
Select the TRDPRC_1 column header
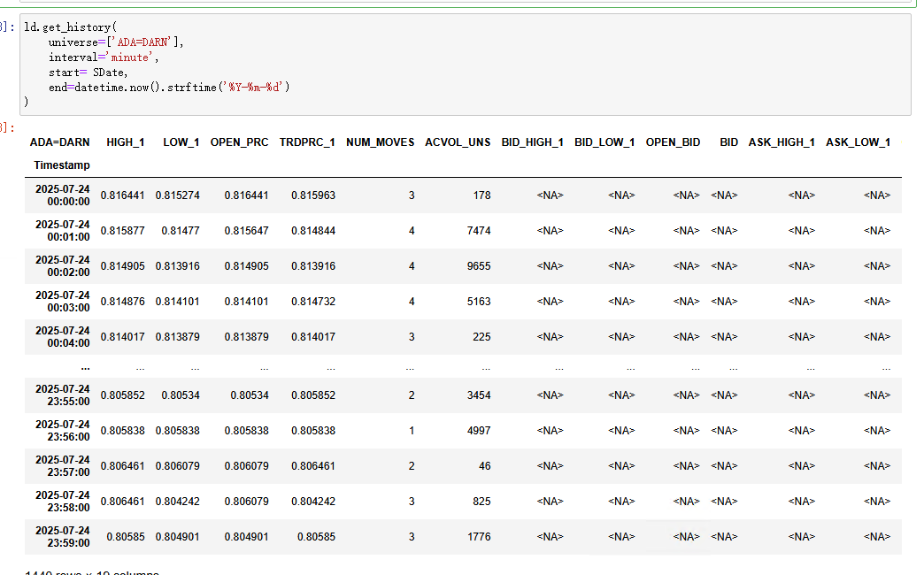[x=307, y=142]
